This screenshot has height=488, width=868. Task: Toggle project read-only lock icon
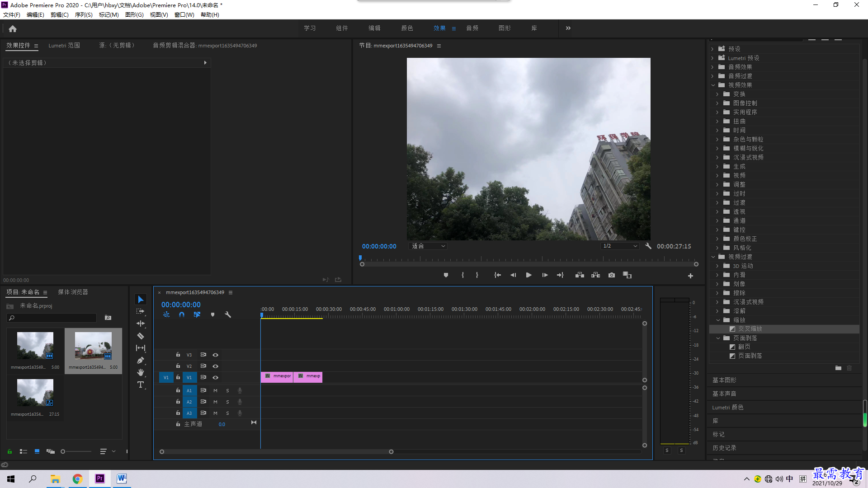point(9,451)
